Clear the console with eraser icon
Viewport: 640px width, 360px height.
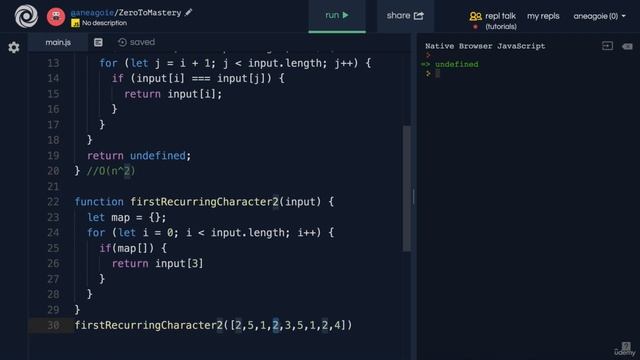[x=627, y=47]
